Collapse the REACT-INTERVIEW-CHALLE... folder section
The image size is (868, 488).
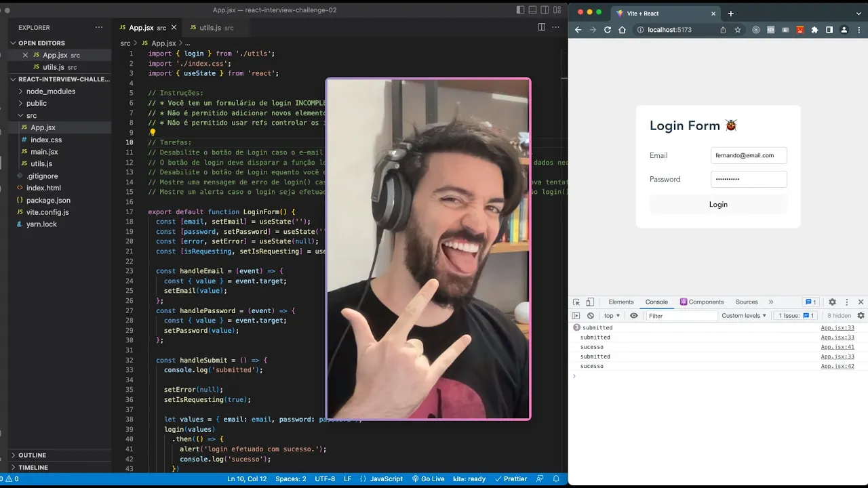[60, 79]
